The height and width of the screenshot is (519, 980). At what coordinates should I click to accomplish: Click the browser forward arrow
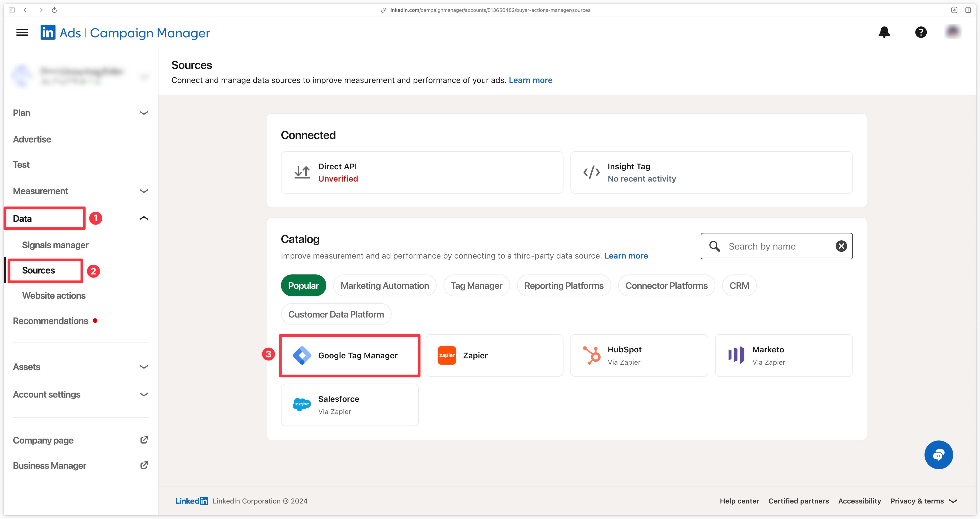(40, 10)
